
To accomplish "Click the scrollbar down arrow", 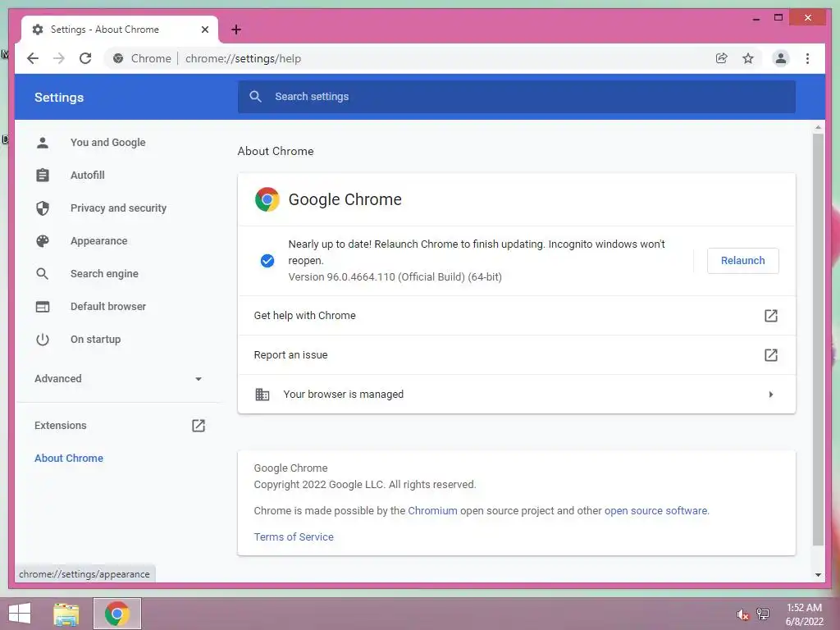I will click(x=818, y=575).
